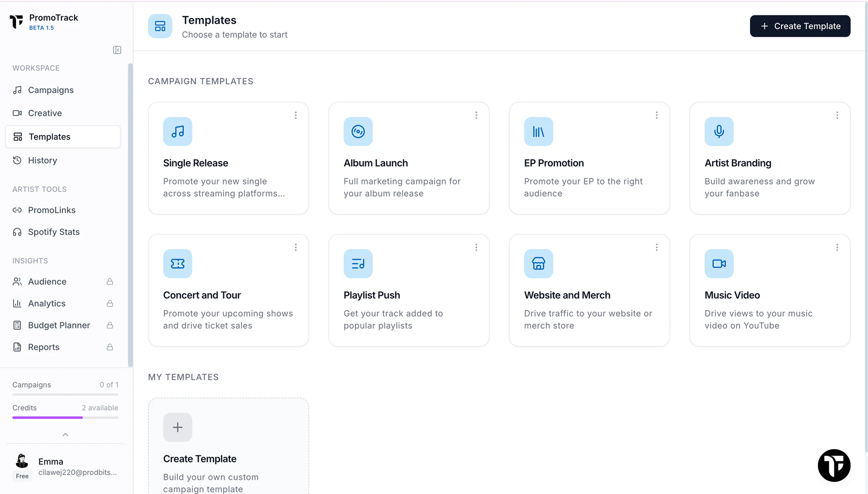Open History in the sidebar
The height and width of the screenshot is (494, 868).
tap(63, 160)
